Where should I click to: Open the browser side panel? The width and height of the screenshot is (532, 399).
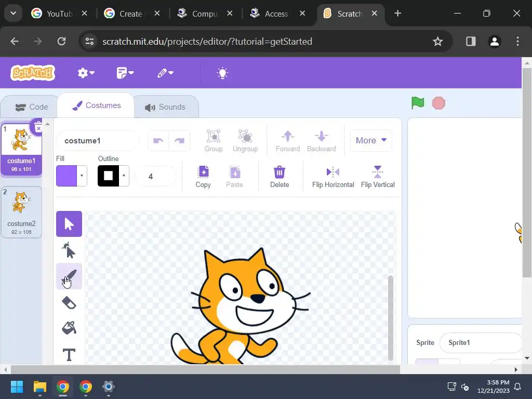coord(471,42)
